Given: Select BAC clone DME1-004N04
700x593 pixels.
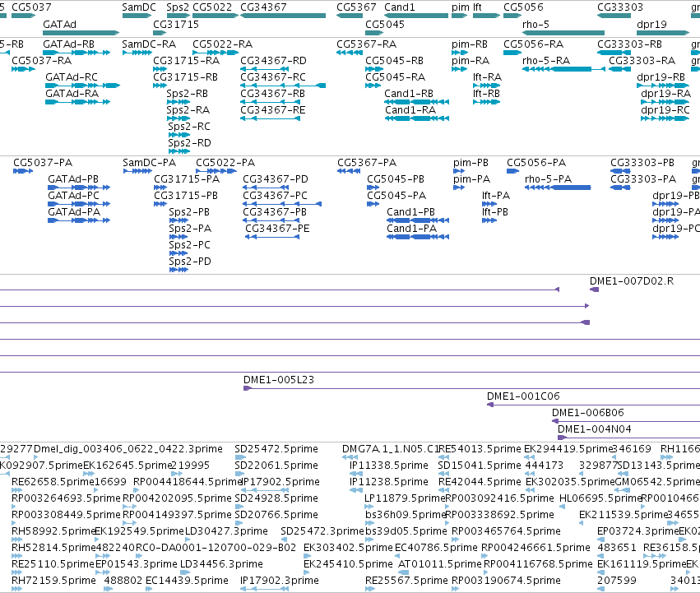Looking at the screenshot, I should tap(595, 429).
